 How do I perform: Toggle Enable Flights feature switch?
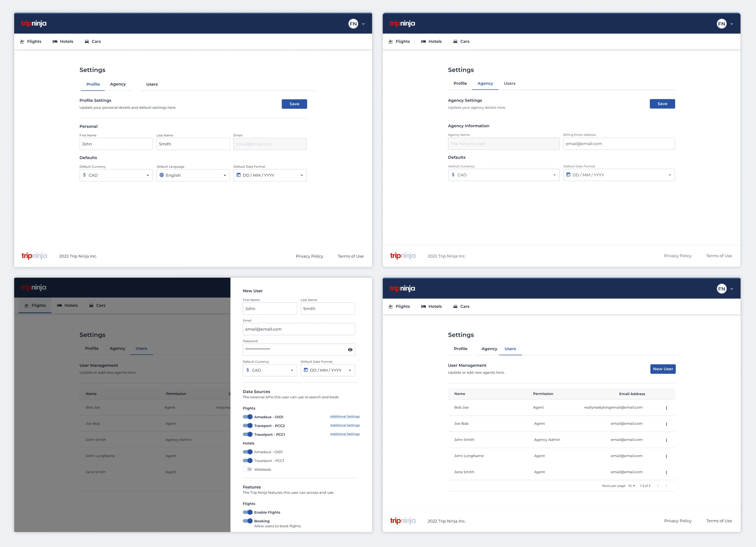(248, 512)
